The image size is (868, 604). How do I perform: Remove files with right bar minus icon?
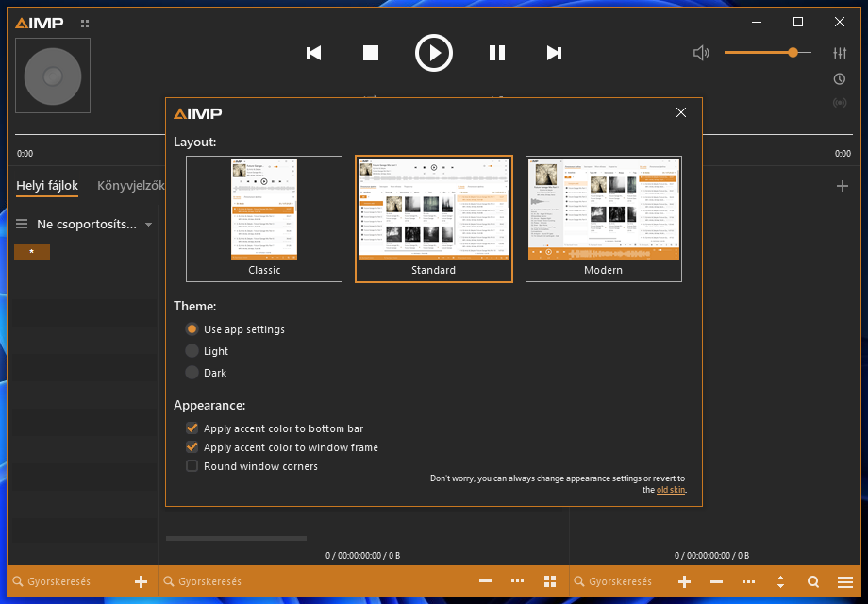pyautogui.click(x=716, y=581)
